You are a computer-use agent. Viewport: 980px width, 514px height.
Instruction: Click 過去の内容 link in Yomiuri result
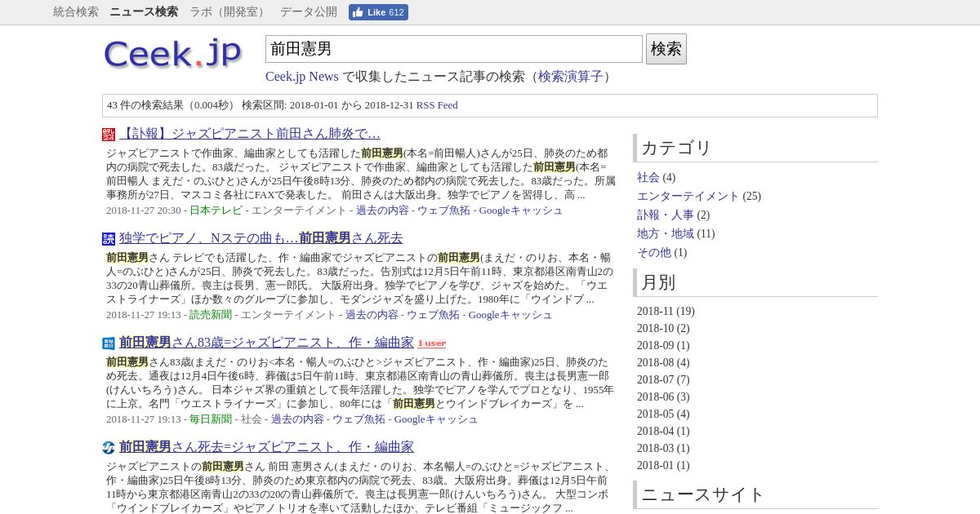pyautogui.click(x=372, y=315)
